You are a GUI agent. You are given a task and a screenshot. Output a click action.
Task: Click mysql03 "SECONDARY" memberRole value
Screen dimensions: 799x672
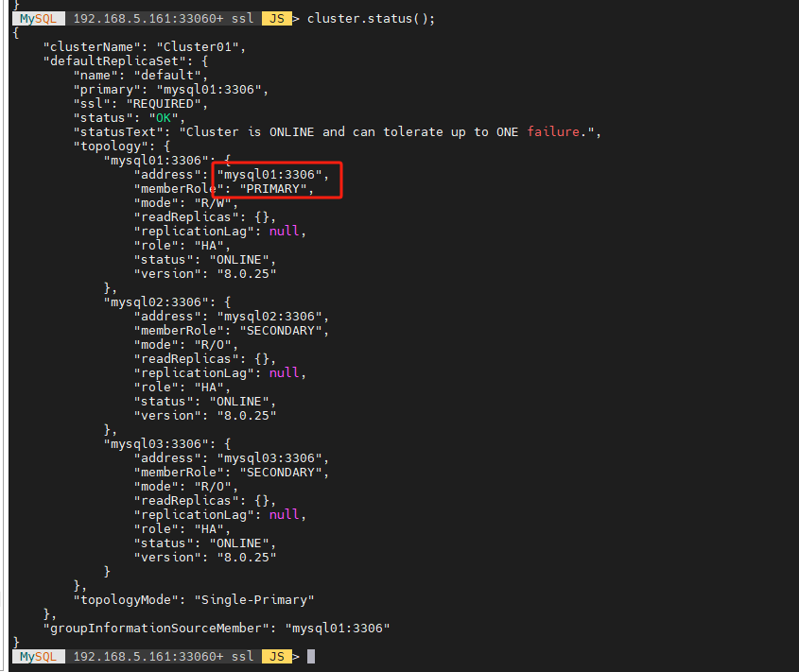coord(280,473)
